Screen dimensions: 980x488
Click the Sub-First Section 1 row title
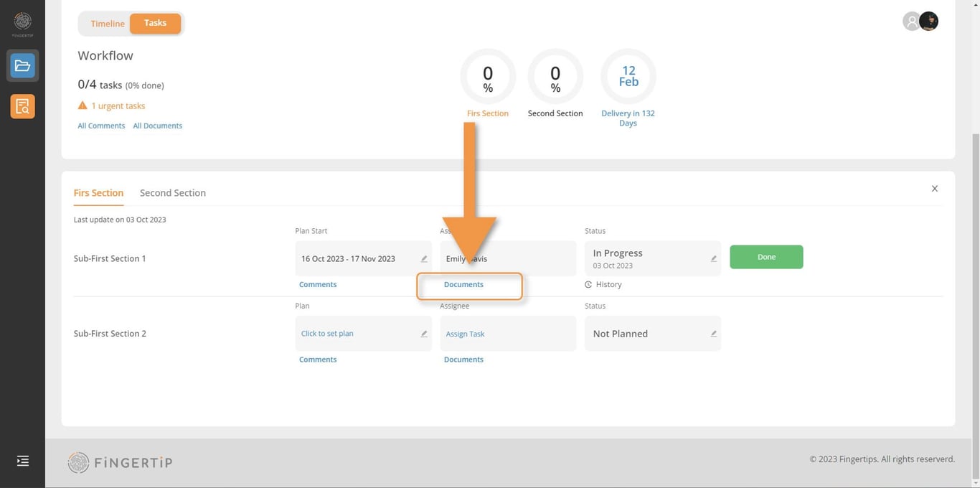pos(110,258)
